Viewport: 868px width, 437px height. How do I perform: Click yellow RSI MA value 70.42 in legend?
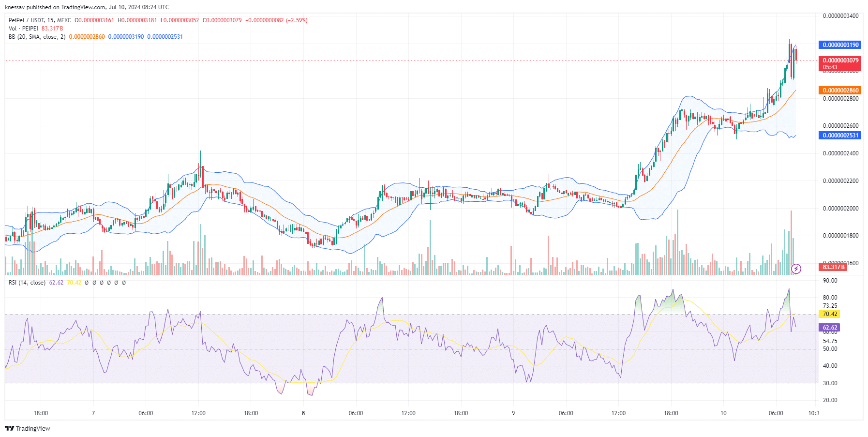tap(74, 283)
